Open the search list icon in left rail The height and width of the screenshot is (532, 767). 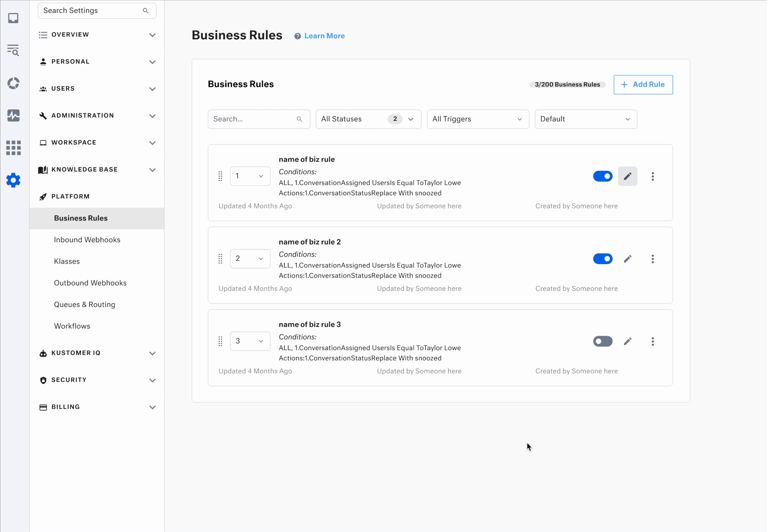point(13,50)
